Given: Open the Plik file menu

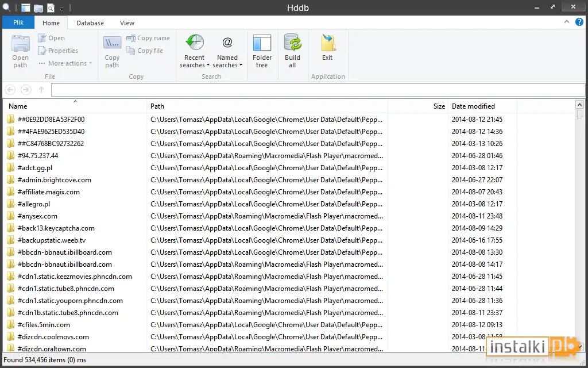Looking at the screenshot, I should (x=18, y=22).
